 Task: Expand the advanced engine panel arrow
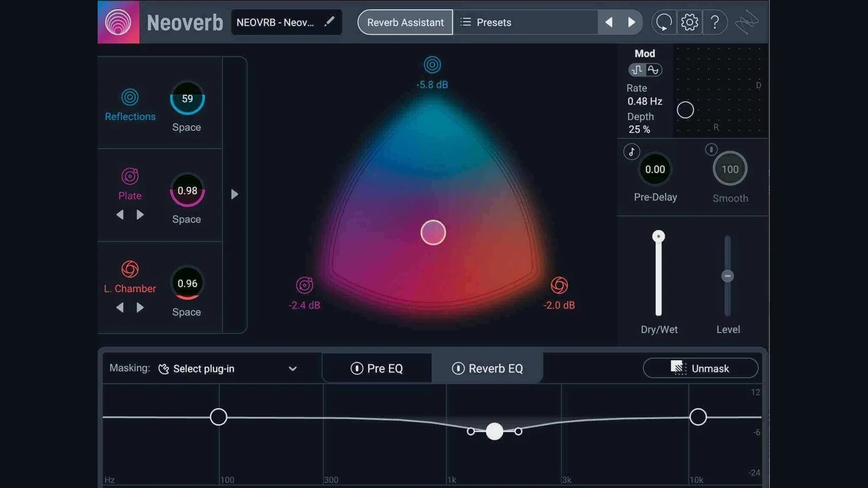[234, 194]
